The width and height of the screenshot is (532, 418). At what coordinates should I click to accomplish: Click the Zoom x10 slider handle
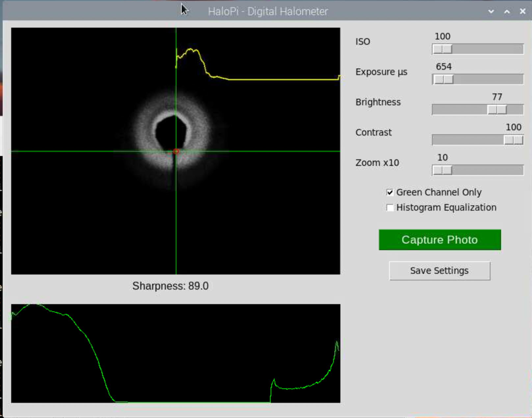click(x=442, y=170)
